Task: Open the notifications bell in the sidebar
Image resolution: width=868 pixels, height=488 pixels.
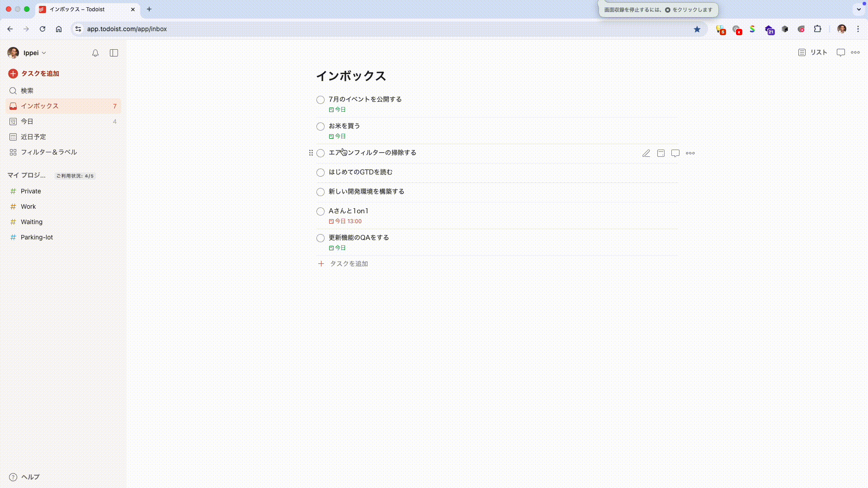Action: coord(95,53)
